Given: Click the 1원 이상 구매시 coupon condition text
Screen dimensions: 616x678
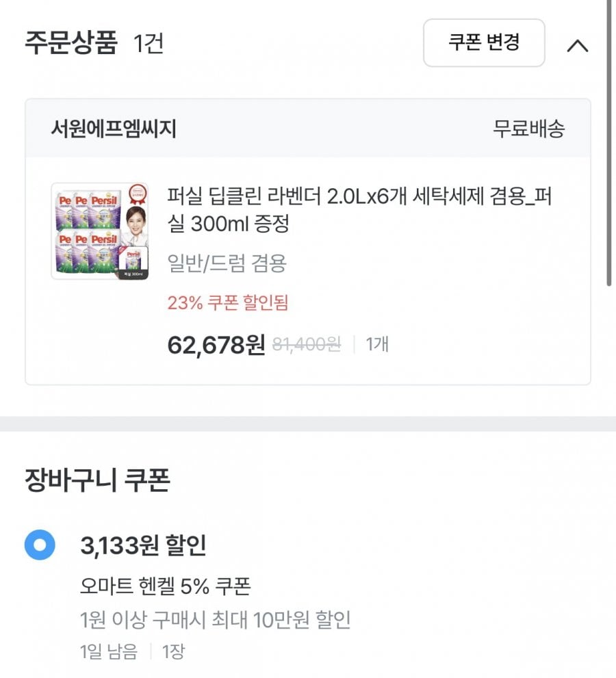Looking at the screenshot, I should (215, 620).
